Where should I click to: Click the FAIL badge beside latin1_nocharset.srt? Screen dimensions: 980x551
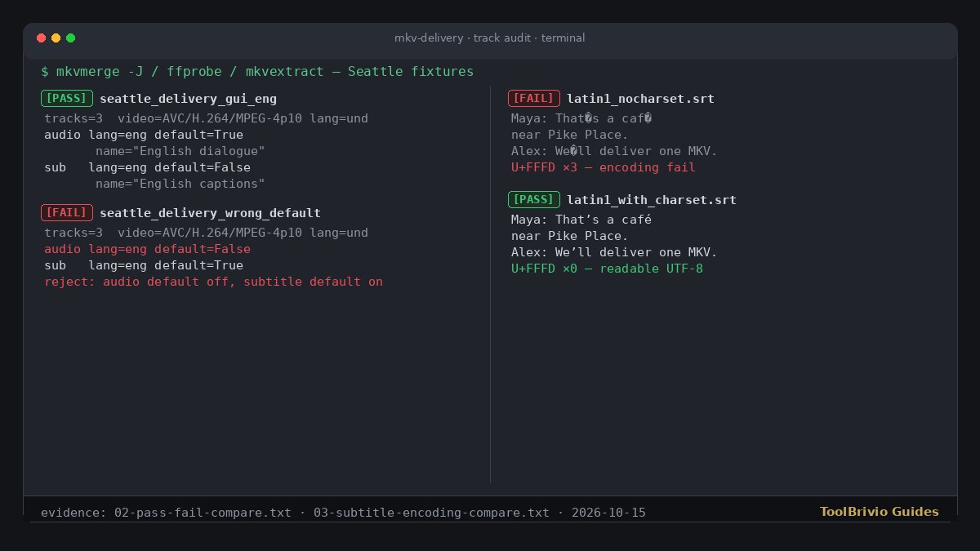pyautogui.click(x=534, y=99)
